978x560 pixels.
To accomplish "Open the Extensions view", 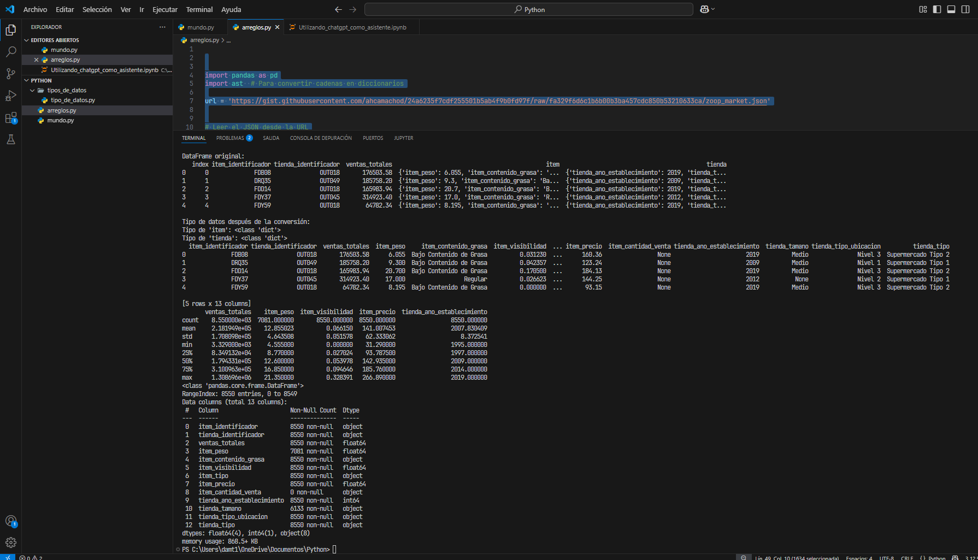I will (x=10, y=117).
